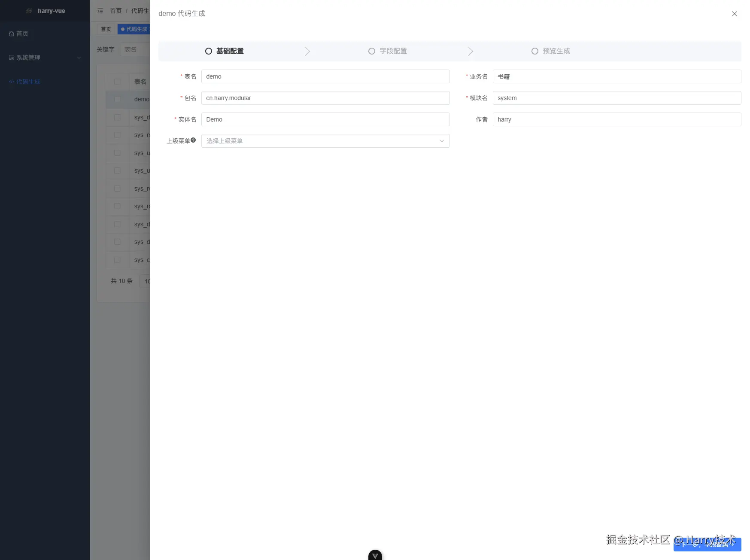Click the 上级菜单 help question icon
Screen dimensions: 750x560
pos(193,140)
